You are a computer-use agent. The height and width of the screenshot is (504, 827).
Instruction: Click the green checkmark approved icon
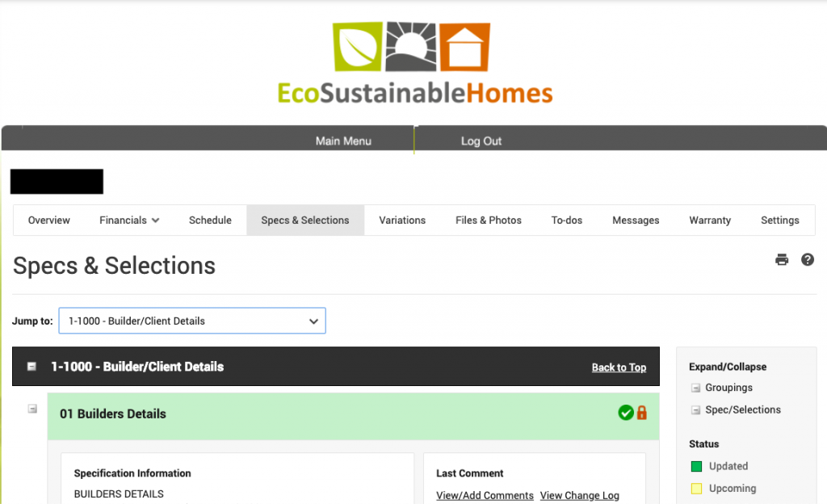pyautogui.click(x=626, y=413)
